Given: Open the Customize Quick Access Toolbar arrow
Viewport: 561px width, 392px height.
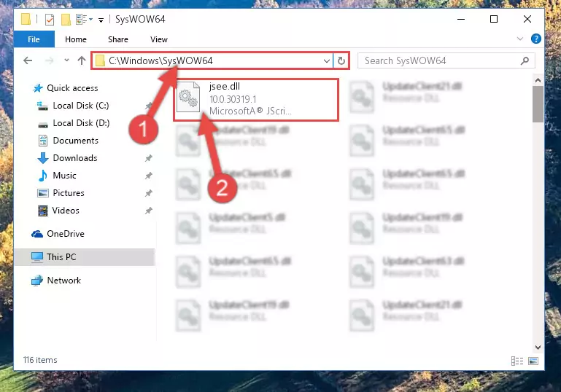Looking at the screenshot, I should [101, 20].
